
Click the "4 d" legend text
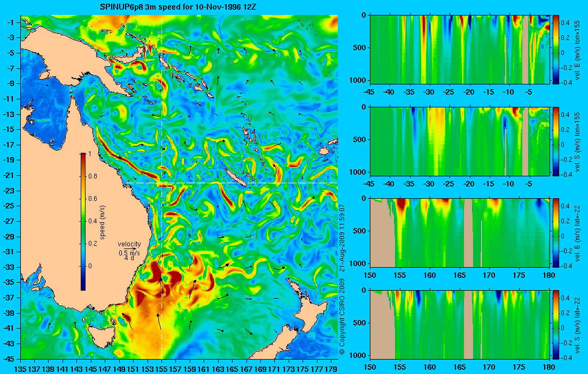pyautogui.click(x=129, y=258)
